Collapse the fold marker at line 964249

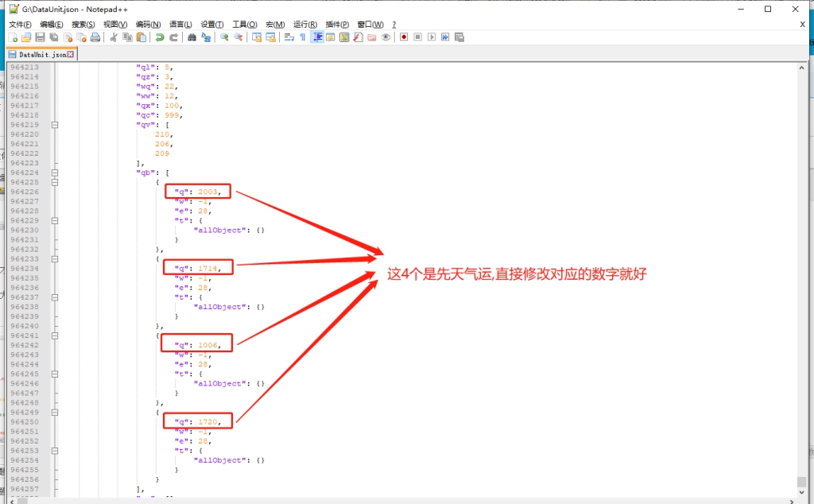click(x=55, y=413)
